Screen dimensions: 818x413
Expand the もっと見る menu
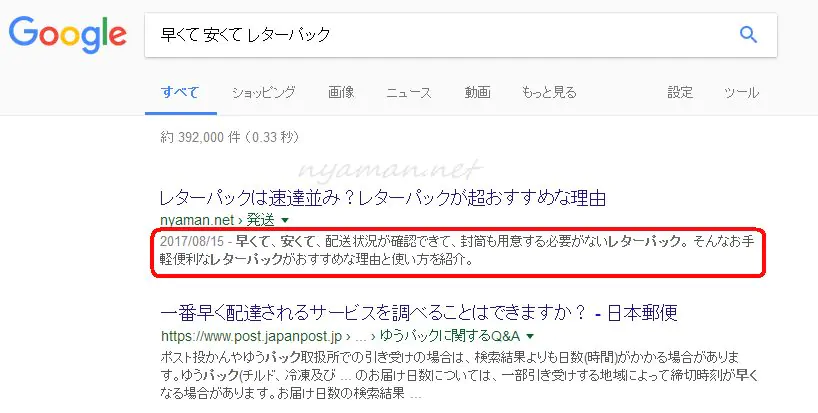pos(549,93)
